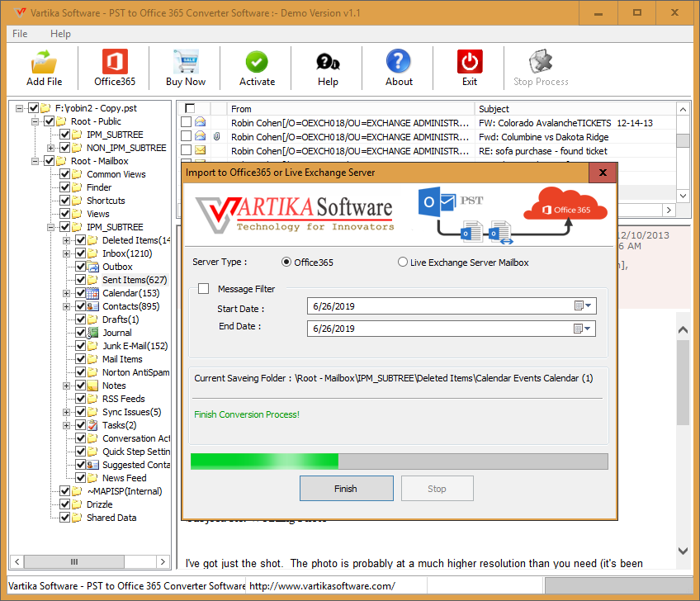This screenshot has height=601, width=700.
Task: Expand the Deleted Items folder node
Action: pyautogui.click(x=67, y=240)
